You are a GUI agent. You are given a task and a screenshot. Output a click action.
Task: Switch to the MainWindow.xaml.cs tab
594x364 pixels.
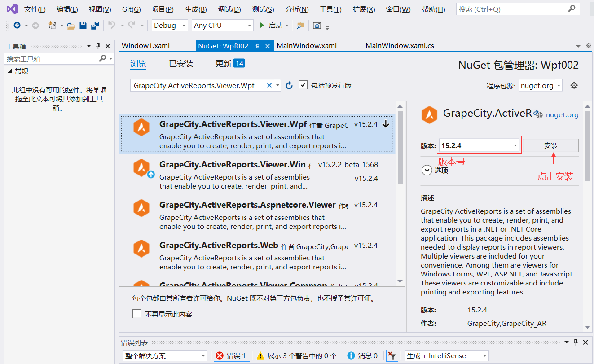[x=400, y=46]
